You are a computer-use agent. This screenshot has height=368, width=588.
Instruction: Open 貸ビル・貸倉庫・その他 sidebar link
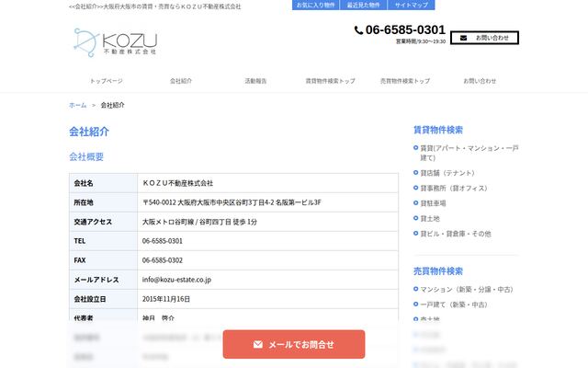pyautogui.click(x=456, y=234)
